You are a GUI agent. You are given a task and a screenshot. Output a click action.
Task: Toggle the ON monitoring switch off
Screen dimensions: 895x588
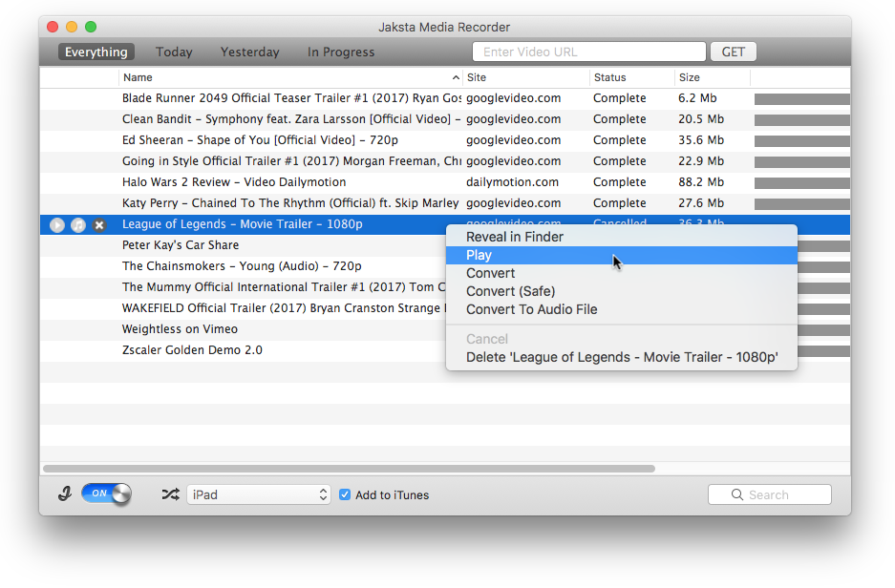[x=107, y=493]
